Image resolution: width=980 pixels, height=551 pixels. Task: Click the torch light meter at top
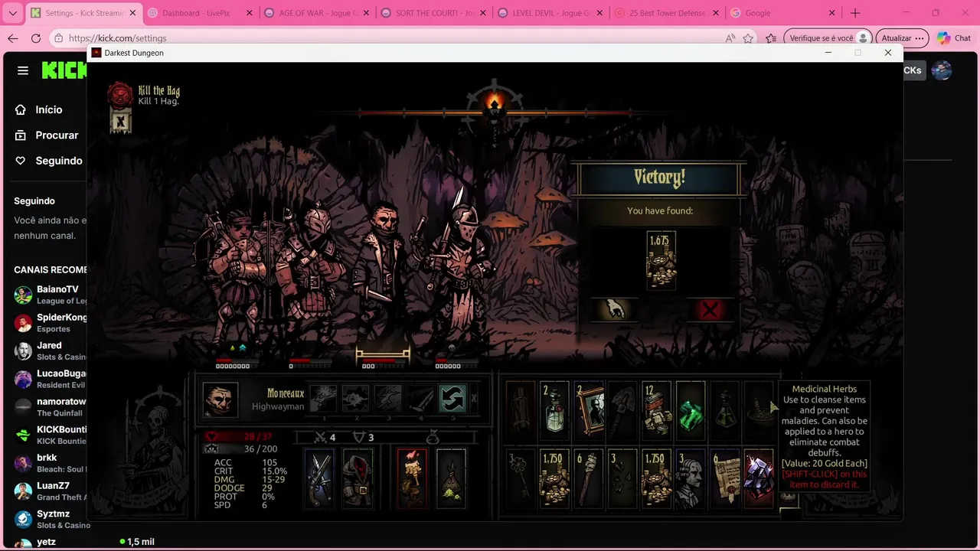point(495,104)
